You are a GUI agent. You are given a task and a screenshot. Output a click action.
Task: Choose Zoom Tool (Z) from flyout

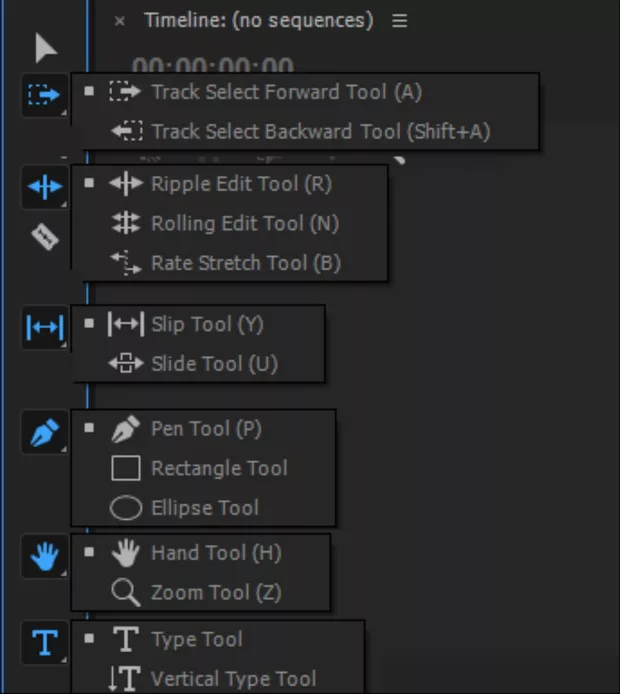click(215, 592)
